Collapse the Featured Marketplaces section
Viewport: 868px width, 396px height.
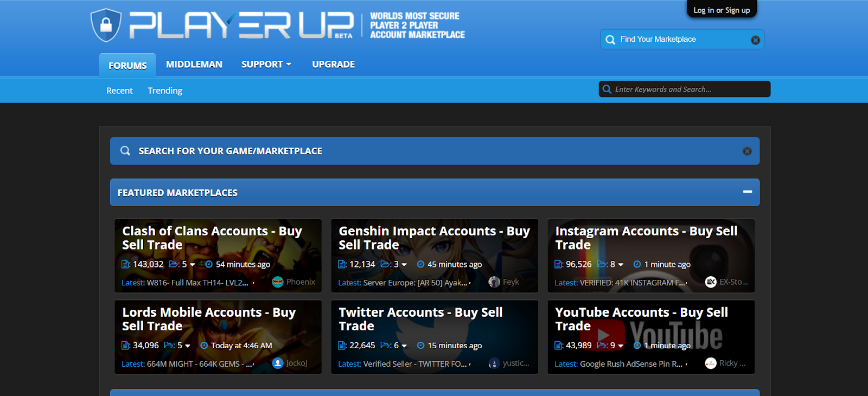click(748, 192)
